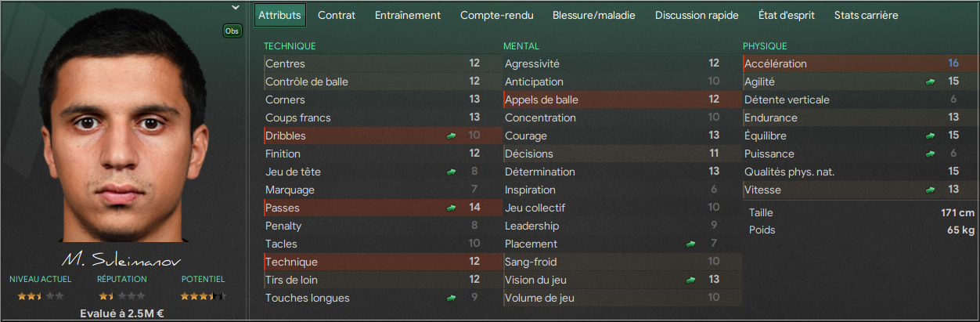Click the training arrow icon on Agilité
The width and height of the screenshot is (980, 322).
coord(931,81)
